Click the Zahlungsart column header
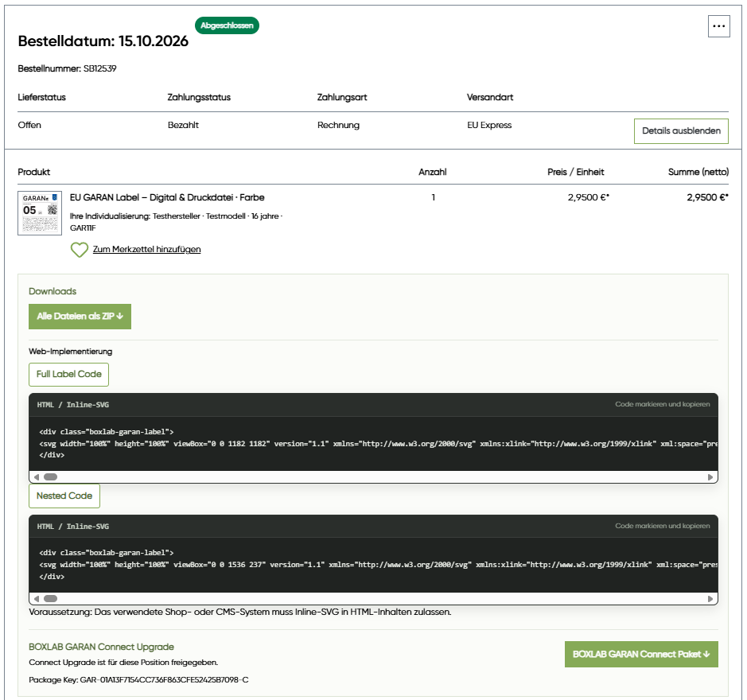Image resolution: width=747 pixels, height=700 pixels. [x=342, y=97]
